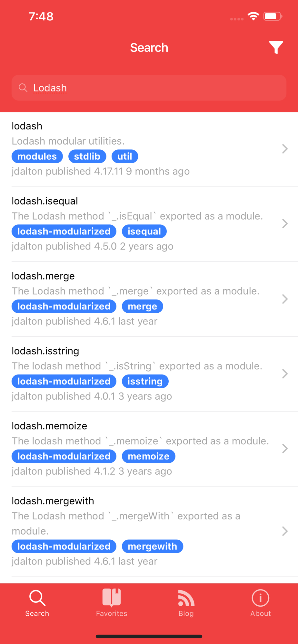Tap the Wi-Fi status icon
Viewport: 298px width, 644px height.
pyautogui.click(x=253, y=16)
